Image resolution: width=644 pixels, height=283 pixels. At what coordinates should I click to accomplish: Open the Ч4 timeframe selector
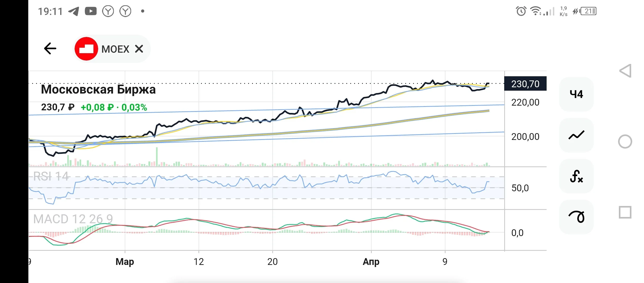tap(576, 94)
